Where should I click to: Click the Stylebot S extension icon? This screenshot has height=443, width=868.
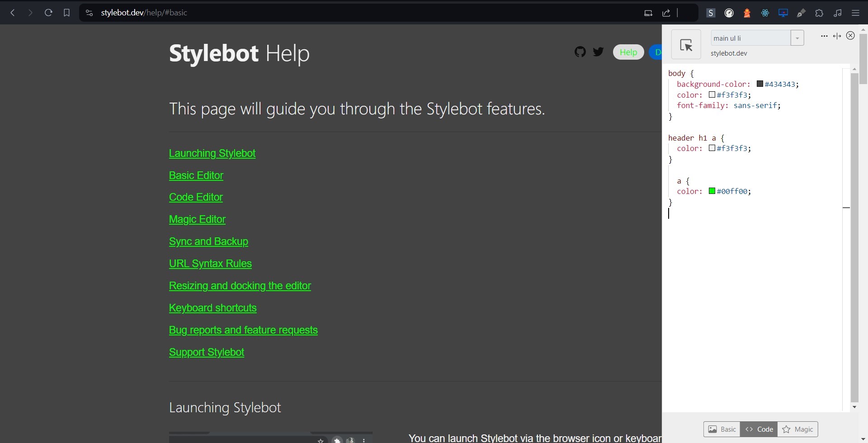(x=711, y=13)
